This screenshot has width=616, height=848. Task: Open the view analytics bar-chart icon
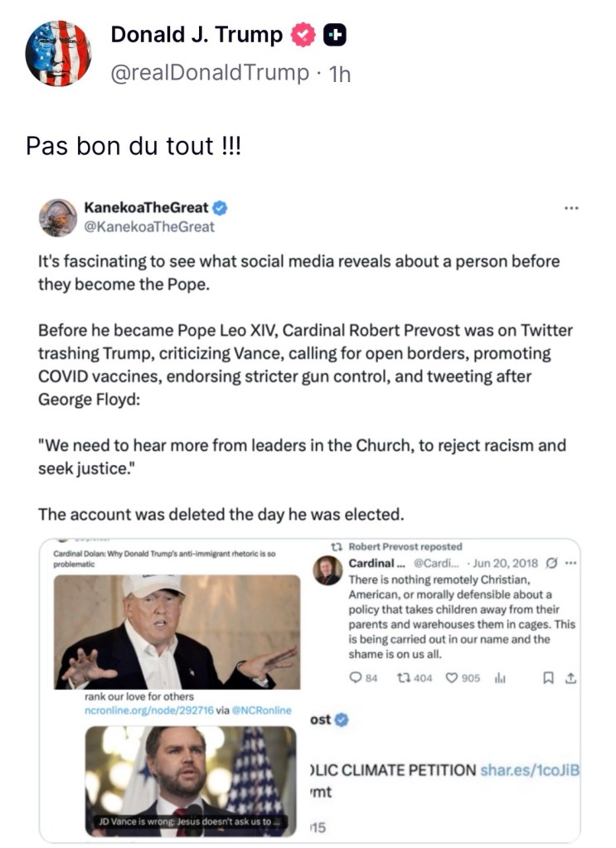click(x=500, y=678)
